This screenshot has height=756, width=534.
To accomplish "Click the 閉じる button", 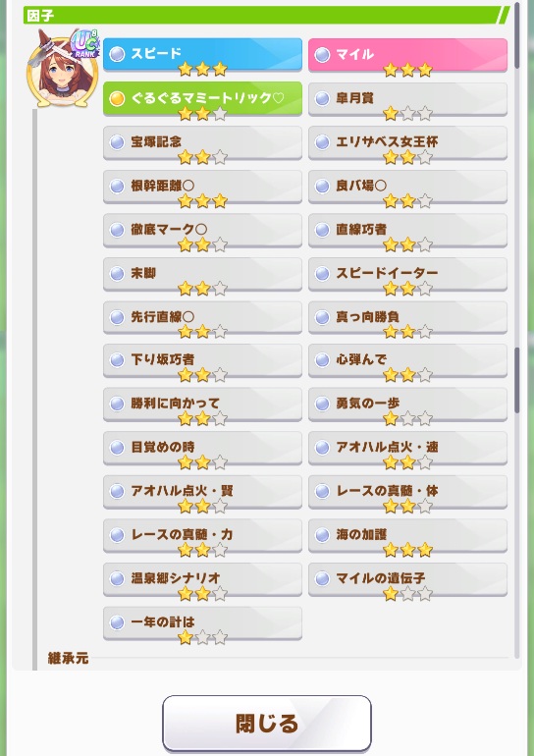I will 267,724.
